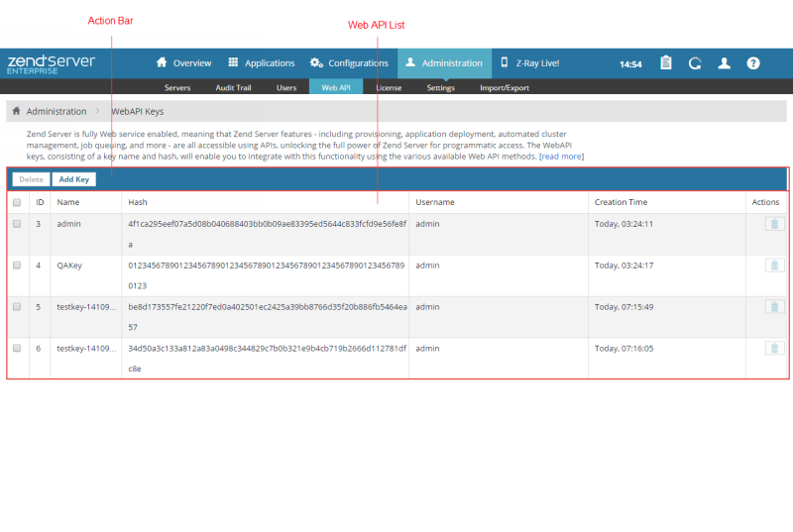
Task: Switch to the Audit Trail submenu
Action: click(x=234, y=88)
